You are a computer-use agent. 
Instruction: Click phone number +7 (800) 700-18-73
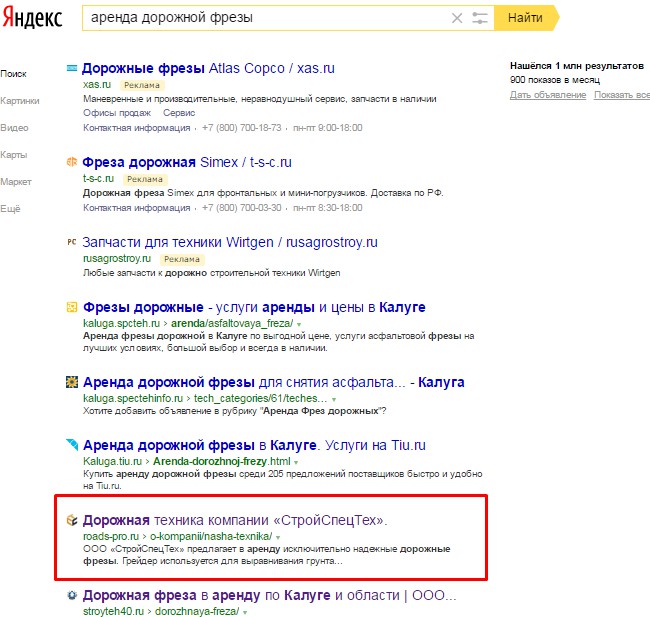point(242,128)
